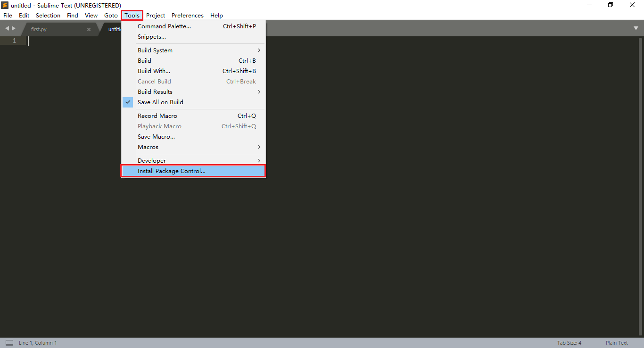This screenshot has width=644, height=348.
Task: Click the forward navigation arrow
Action: click(x=13, y=28)
